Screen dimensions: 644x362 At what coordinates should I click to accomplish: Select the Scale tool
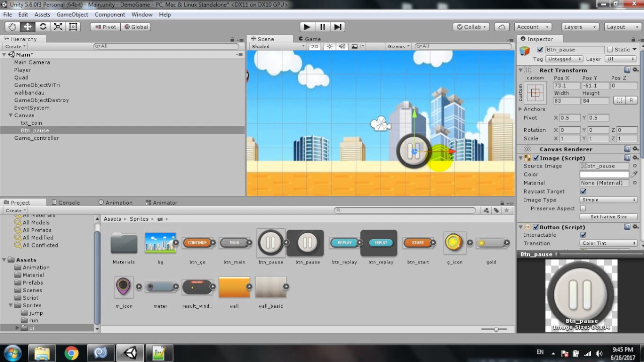(58, 27)
